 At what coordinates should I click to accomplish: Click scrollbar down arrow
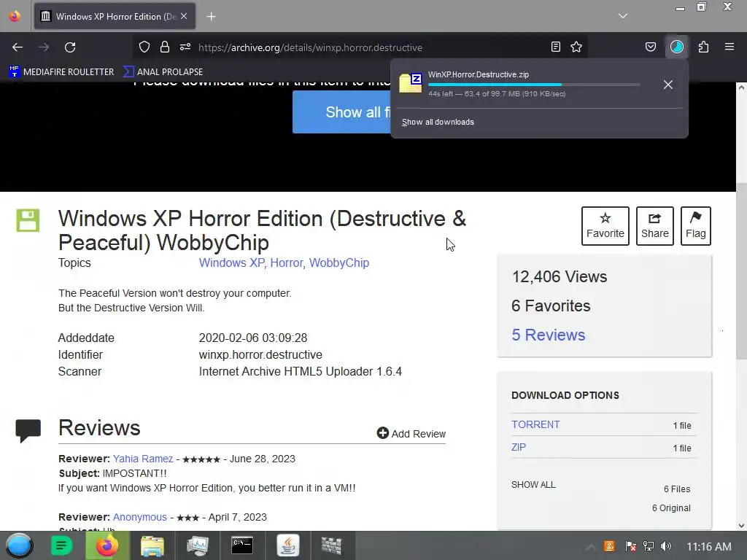tap(741, 526)
